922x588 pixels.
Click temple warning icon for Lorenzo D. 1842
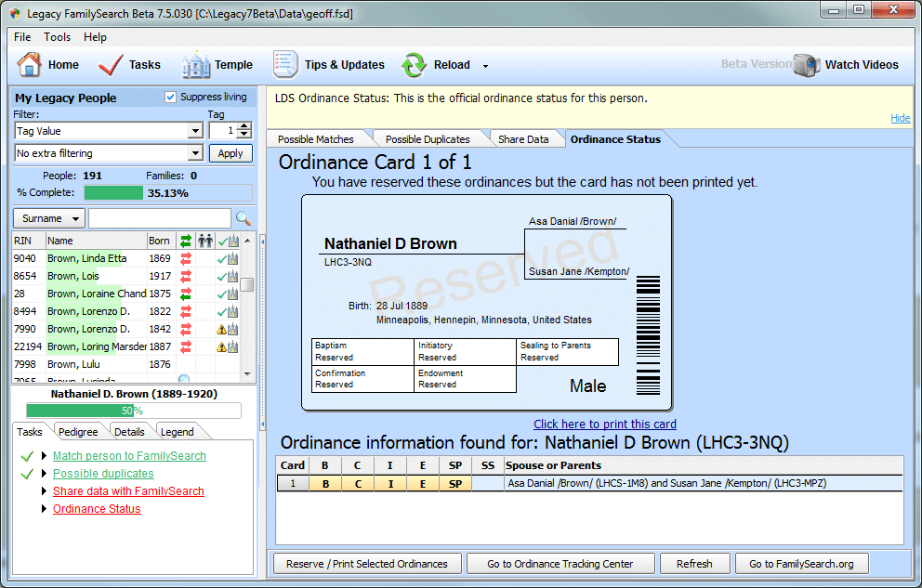(228, 329)
